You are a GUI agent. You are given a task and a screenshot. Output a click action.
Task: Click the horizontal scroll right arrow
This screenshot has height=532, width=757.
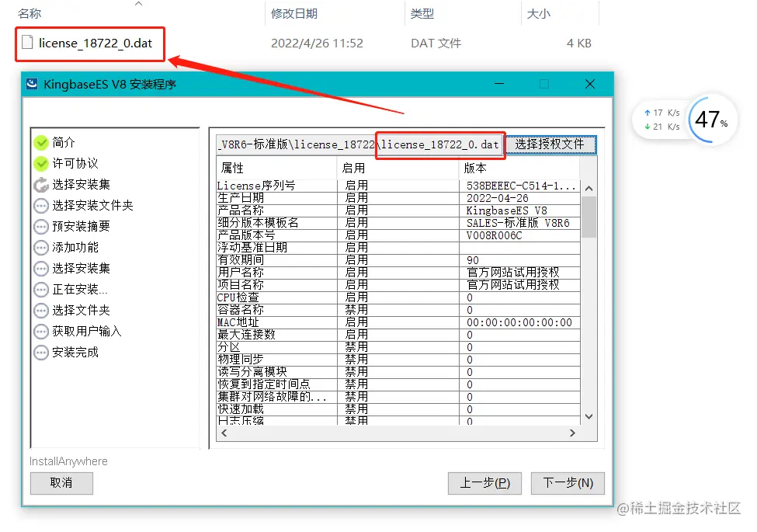[x=572, y=433]
